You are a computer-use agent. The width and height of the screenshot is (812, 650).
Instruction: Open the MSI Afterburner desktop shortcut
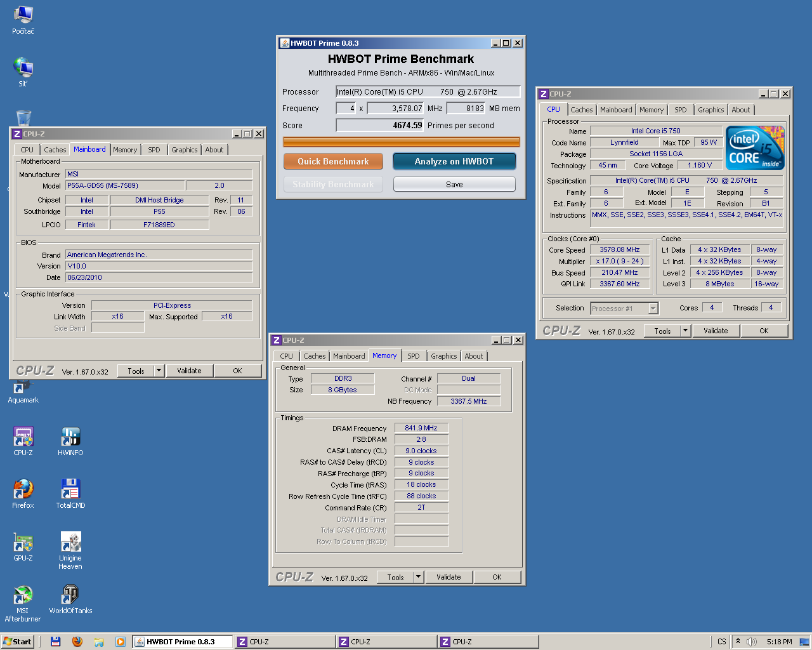click(23, 604)
